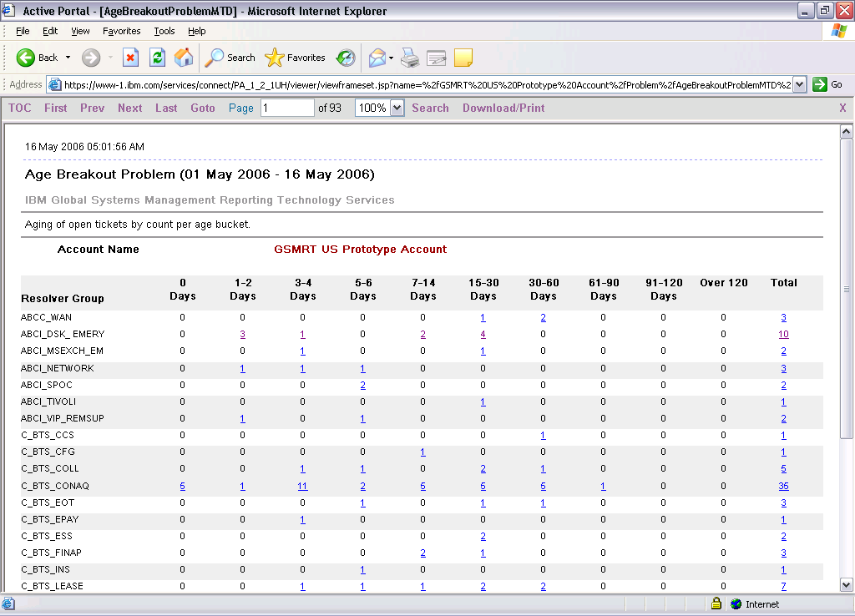Open the View menu
The height and width of the screenshot is (616, 855).
coord(80,31)
